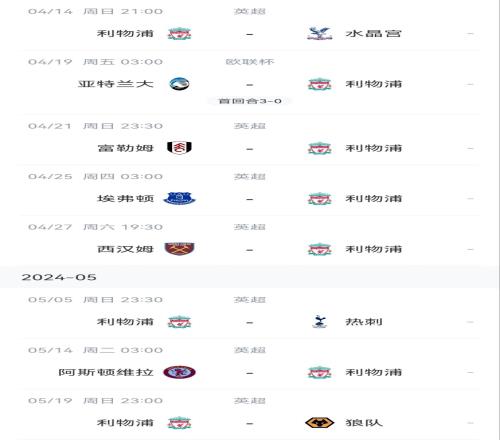This screenshot has width=500, height=440.
Task: Click the 亚特兰大 team name
Action: point(115,84)
